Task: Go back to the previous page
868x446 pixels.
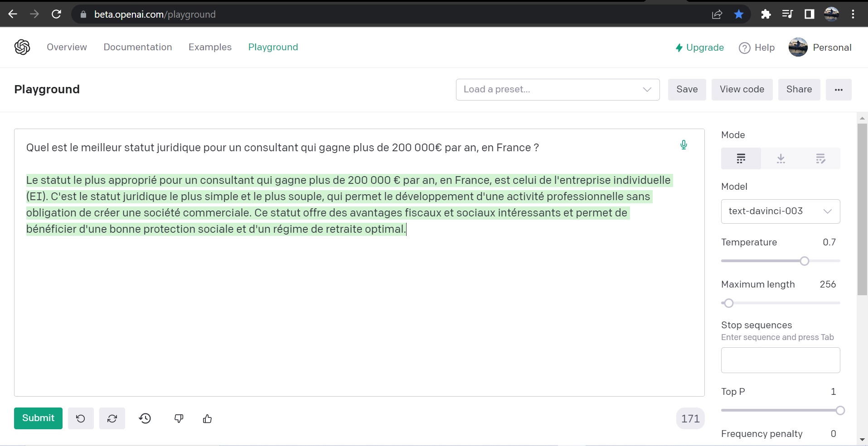Action: pyautogui.click(x=13, y=14)
